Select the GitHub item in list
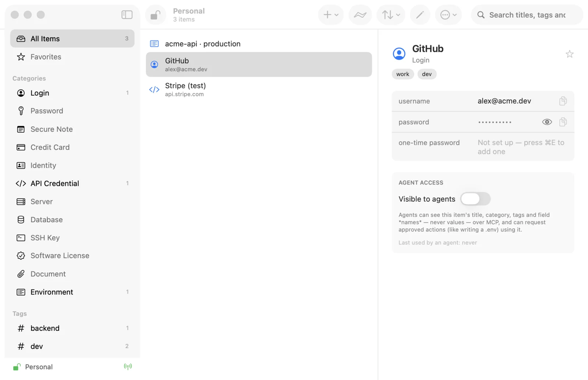Screen dimensions: 588x380 point(259,64)
